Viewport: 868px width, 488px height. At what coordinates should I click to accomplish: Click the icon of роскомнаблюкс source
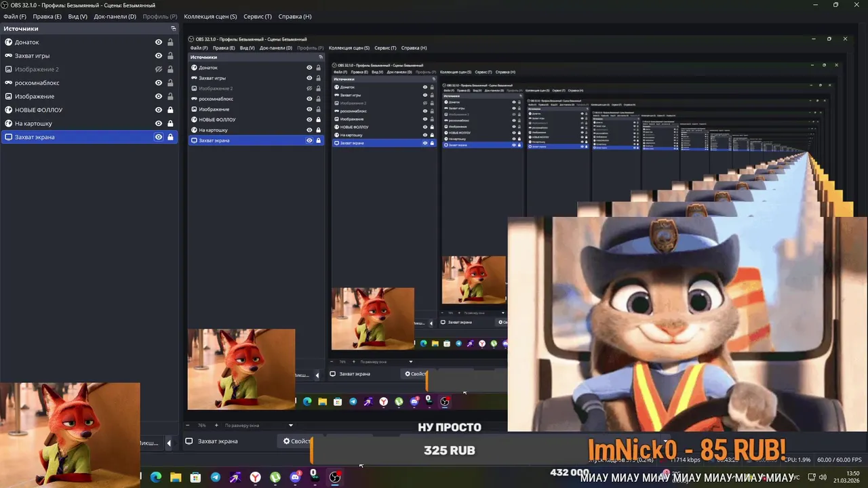8,83
